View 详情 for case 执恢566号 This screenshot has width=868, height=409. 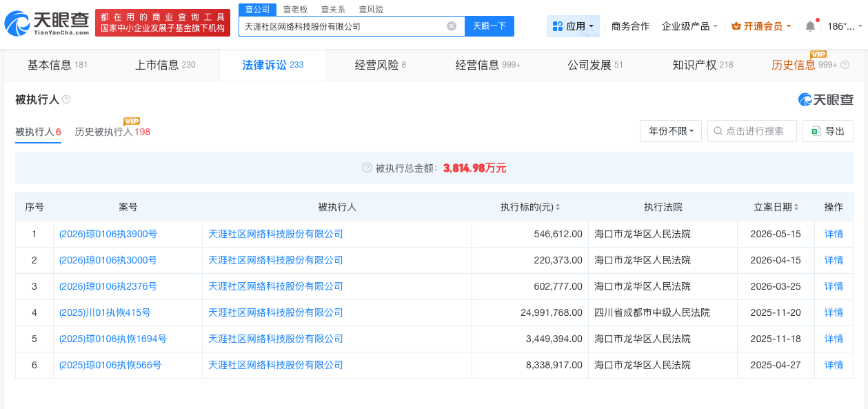pyautogui.click(x=834, y=365)
